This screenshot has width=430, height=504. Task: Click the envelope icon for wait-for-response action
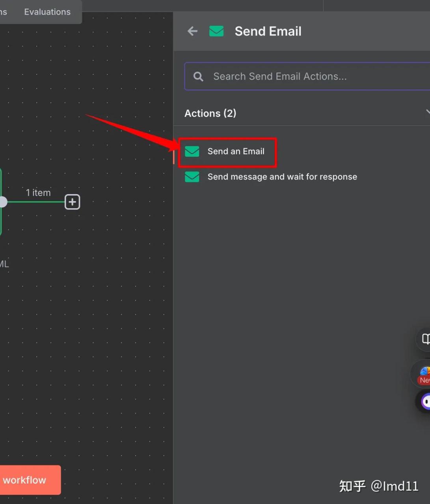(x=192, y=177)
